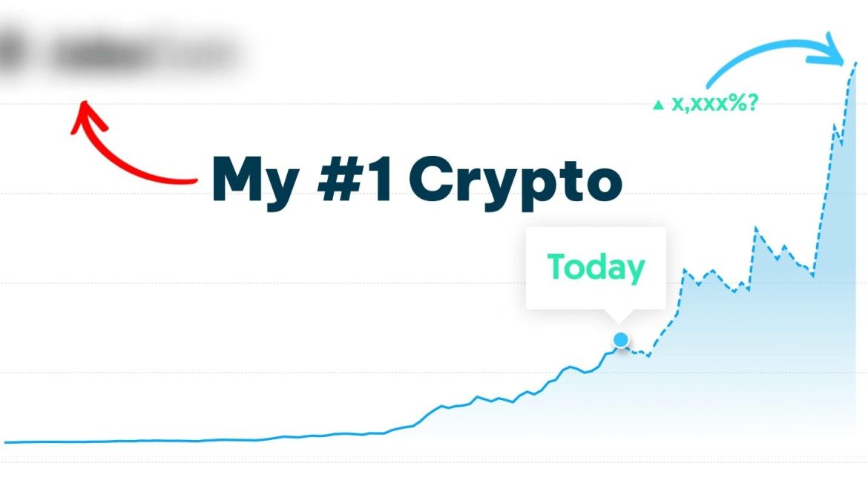
Task: Click the highest peak of dashed forecast line
Action: tap(855, 65)
